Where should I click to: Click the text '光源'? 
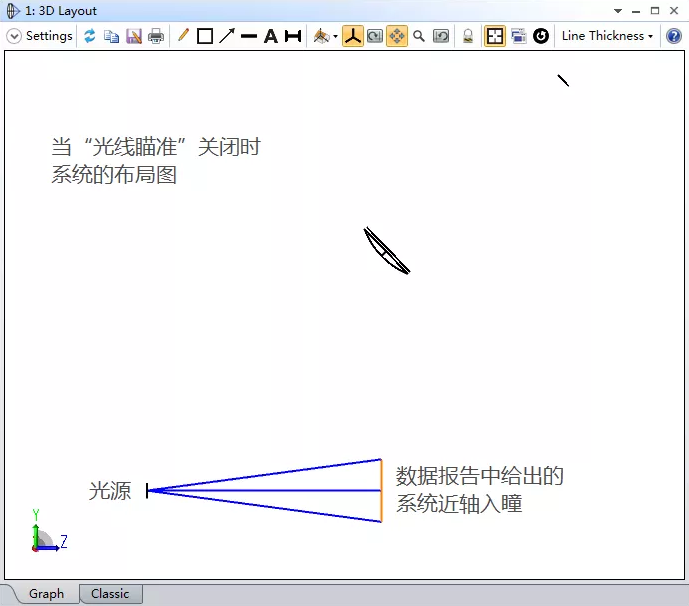pyautogui.click(x=110, y=491)
